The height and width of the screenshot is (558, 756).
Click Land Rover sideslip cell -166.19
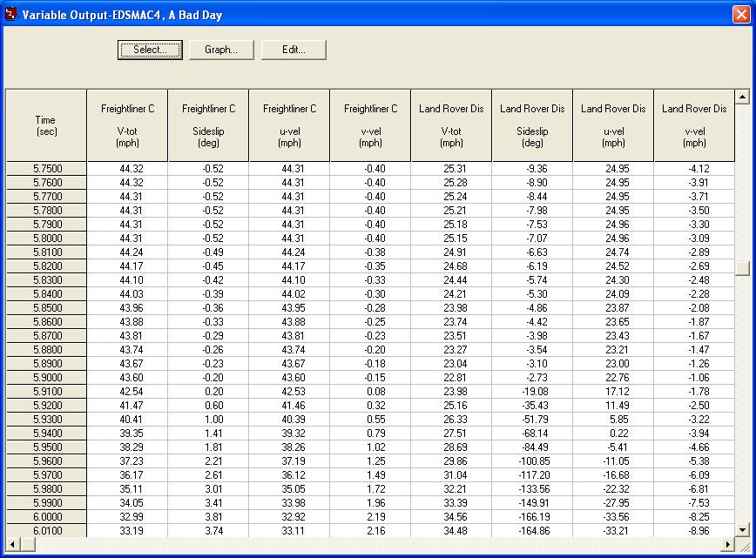pyautogui.click(x=532, y=516)
